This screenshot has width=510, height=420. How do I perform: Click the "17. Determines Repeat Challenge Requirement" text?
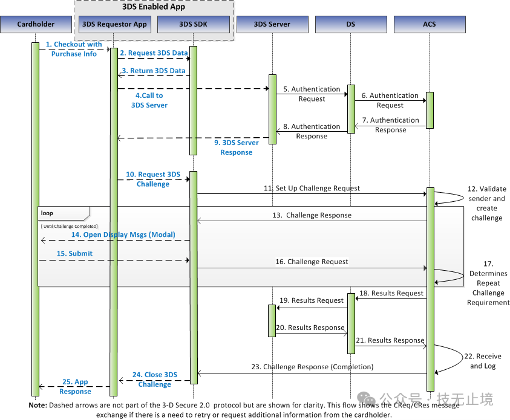(488, 283)
